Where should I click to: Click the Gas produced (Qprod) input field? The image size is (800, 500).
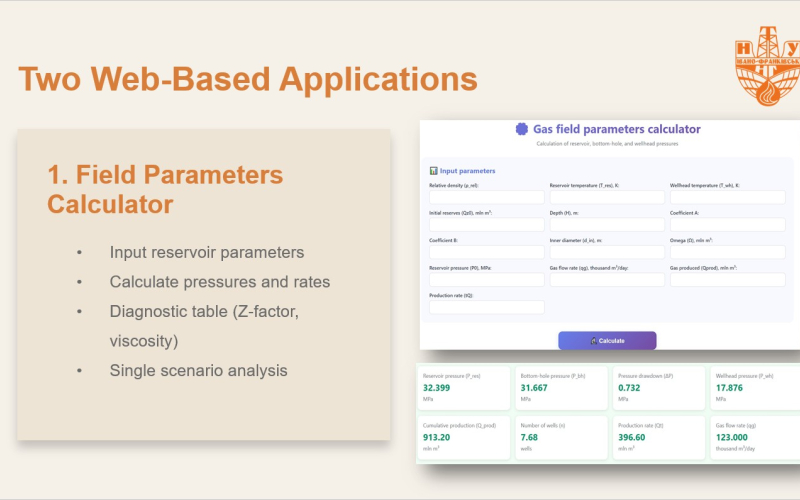[x=727, y=280]
